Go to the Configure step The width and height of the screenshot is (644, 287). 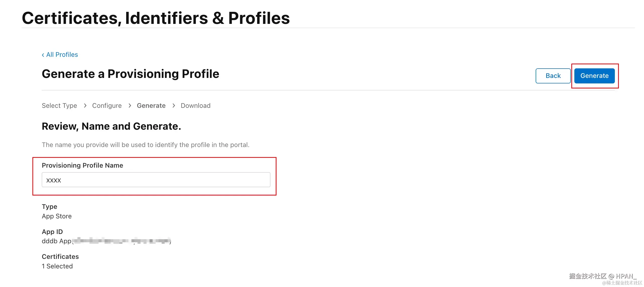point(107,106)
